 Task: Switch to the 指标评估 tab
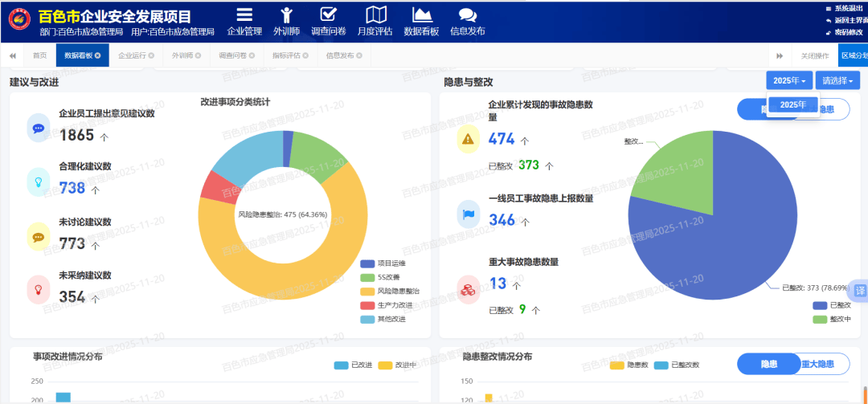pos(286,55)
